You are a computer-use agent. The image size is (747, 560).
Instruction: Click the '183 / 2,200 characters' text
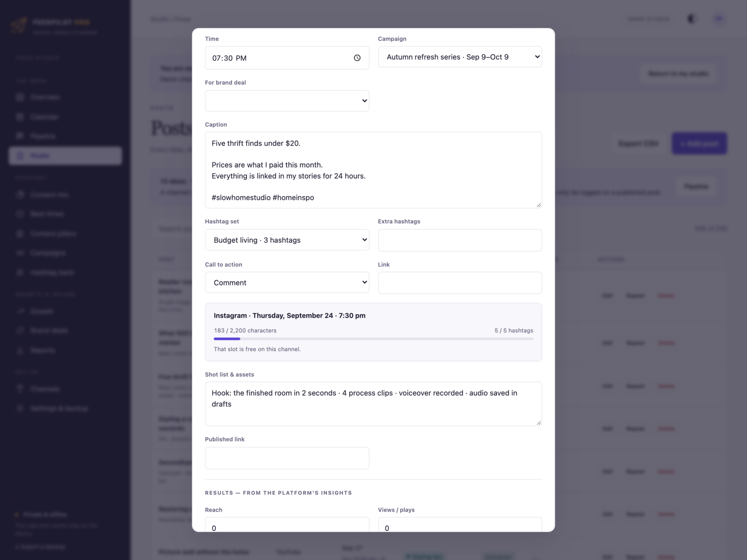click(245, 331)
